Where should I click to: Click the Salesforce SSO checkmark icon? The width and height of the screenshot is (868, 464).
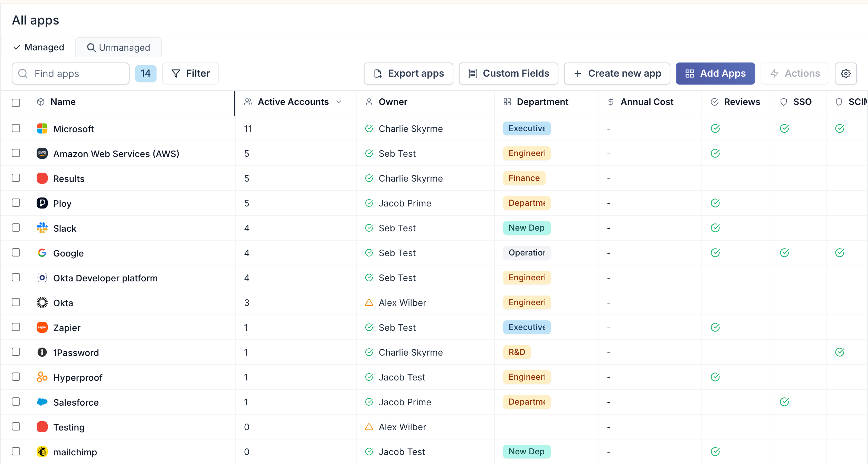pyautogui.click(x=784, y=402)
